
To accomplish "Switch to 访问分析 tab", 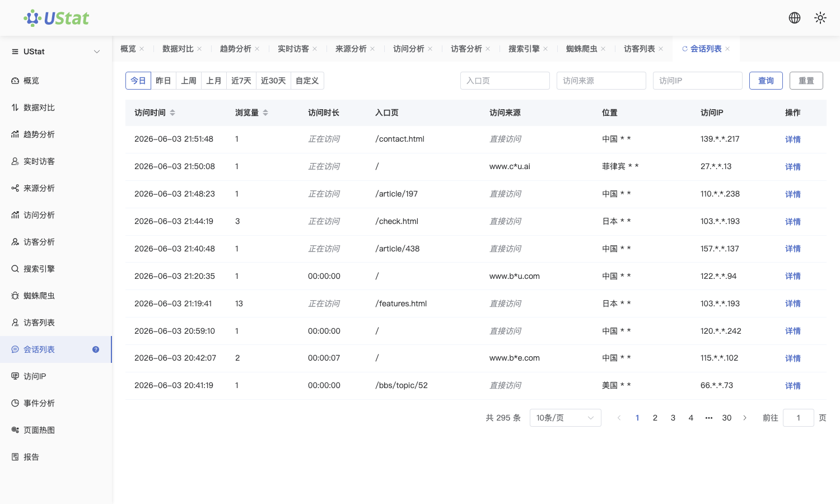I will pyautogui.click(x=409, y=49).
